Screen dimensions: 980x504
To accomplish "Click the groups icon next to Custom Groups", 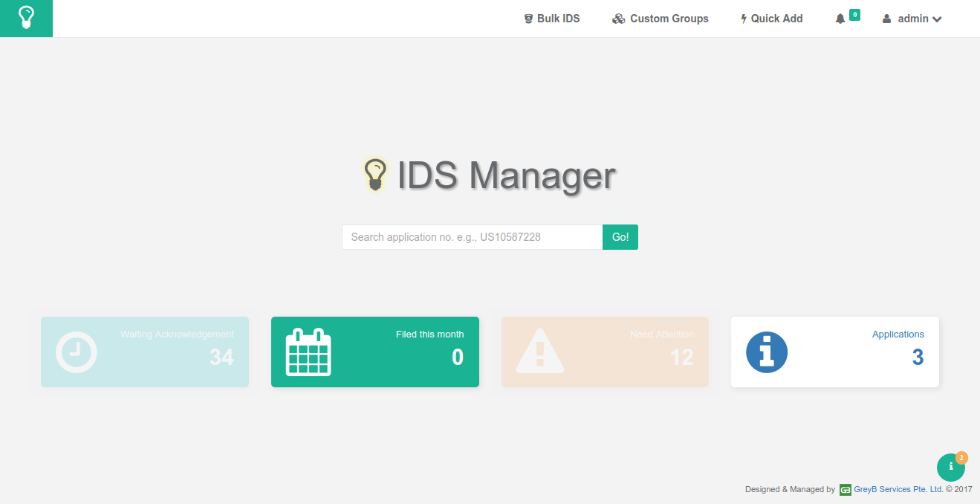I will click(618, 18).
